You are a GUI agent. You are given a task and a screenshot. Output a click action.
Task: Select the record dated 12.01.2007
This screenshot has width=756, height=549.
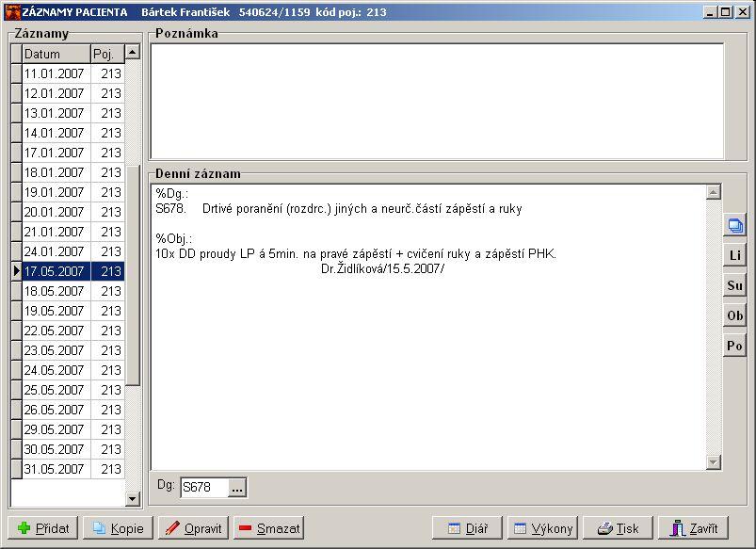(x=73, y=93)
